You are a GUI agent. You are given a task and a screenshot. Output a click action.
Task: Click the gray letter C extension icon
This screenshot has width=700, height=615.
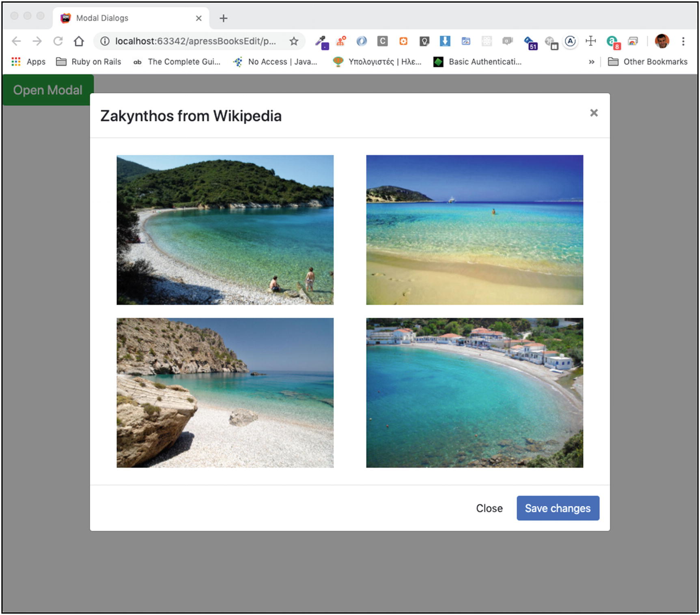pos(382,41)
